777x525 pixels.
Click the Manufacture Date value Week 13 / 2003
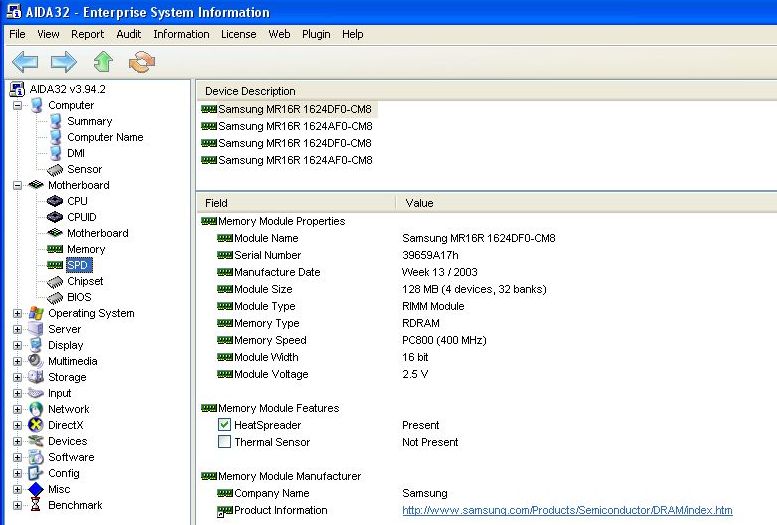pos(440,272)
